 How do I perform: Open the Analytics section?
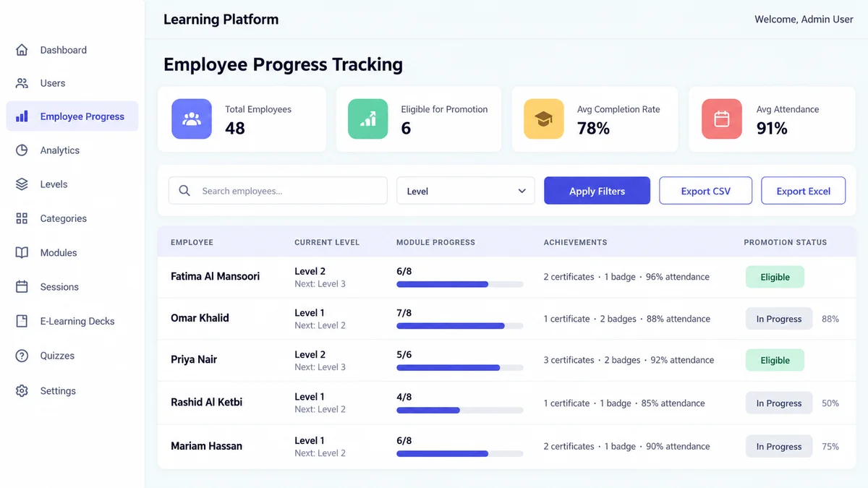72,150
